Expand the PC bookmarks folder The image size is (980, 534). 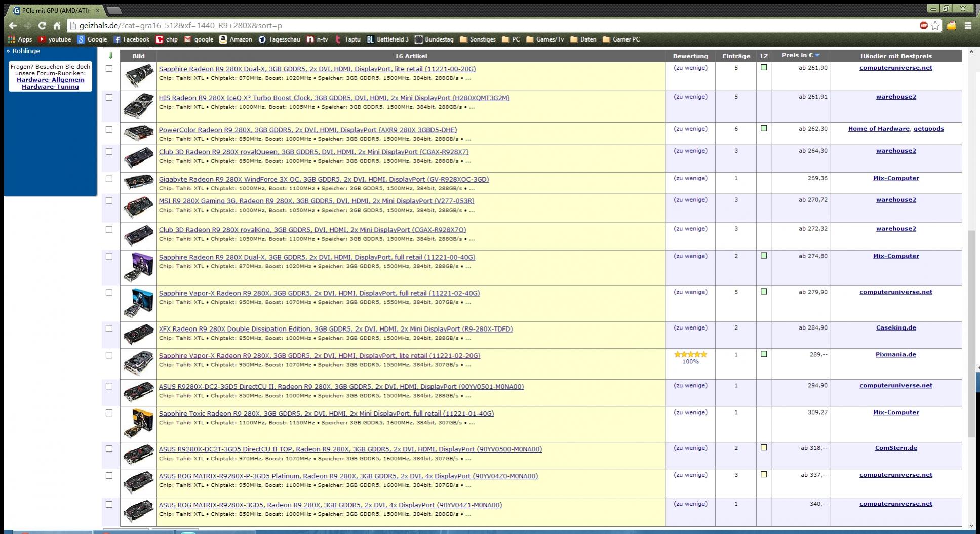pos(511,39)
